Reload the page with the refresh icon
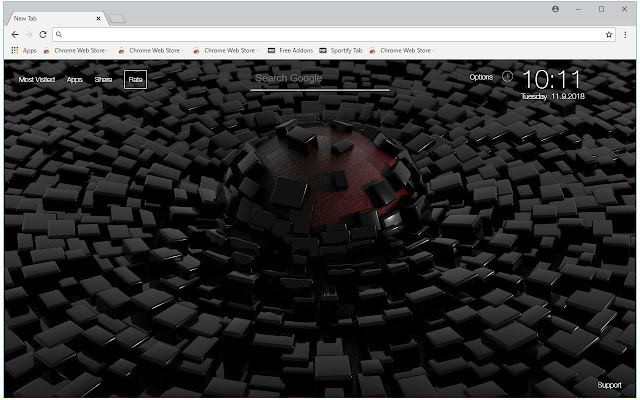This screenshot has height=400, width=640. [43, 35]
